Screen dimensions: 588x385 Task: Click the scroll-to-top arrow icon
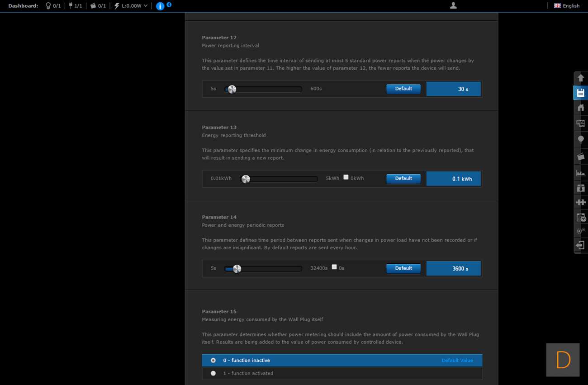point(581,78)
